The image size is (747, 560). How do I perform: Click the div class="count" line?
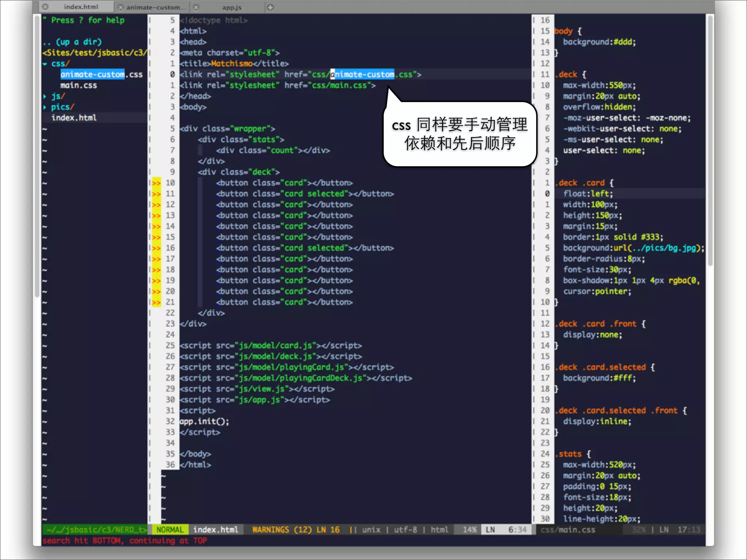pos(272,151)
